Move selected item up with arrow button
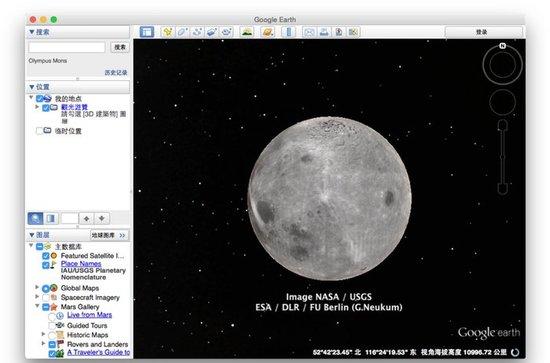This screenshot has height=363, width=550. (x=86, y=219)
